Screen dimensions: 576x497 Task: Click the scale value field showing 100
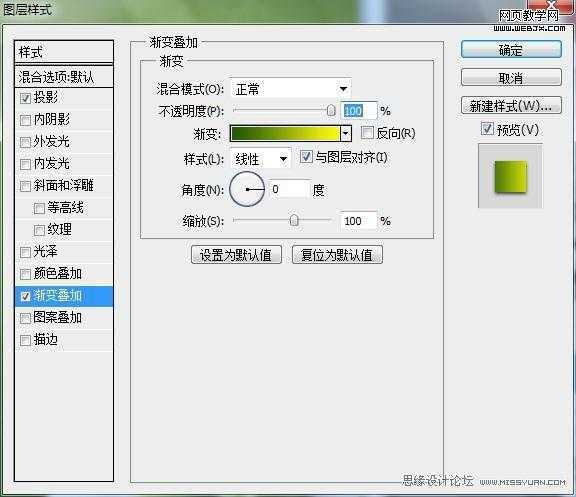click(358, 221)
